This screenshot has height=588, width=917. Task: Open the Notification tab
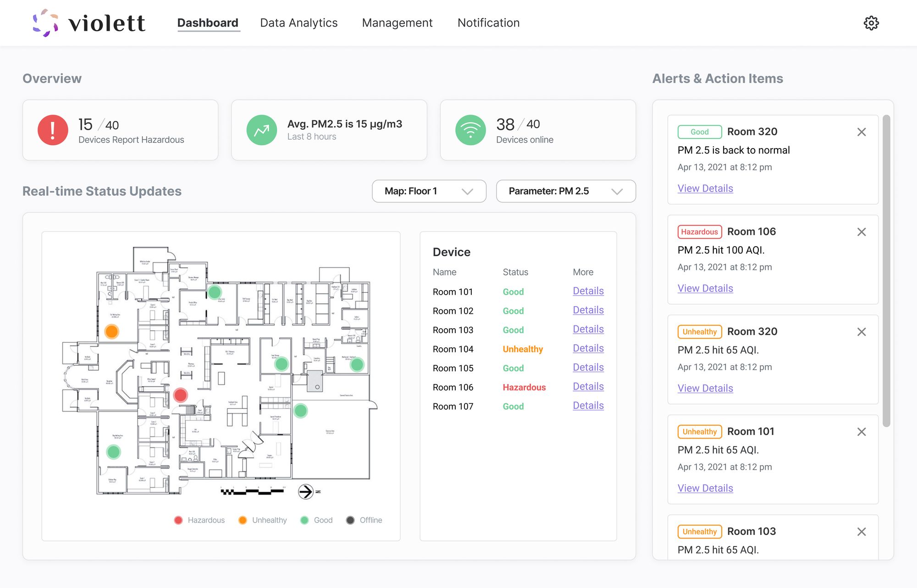pyautogui.click(x=488, y=23)
